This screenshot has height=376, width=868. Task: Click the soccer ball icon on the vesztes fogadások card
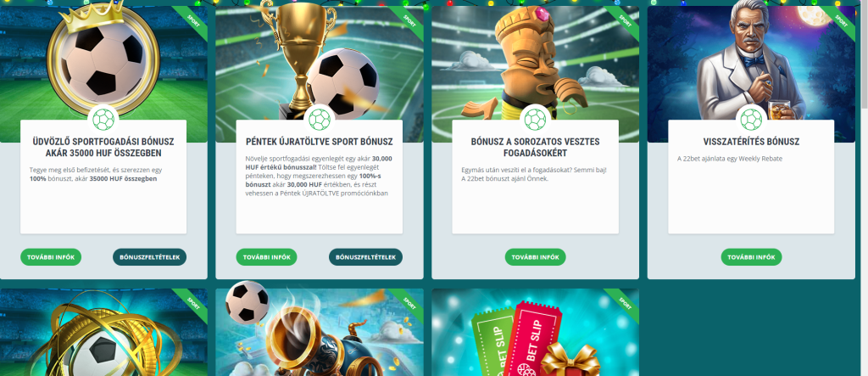[536, 119]
